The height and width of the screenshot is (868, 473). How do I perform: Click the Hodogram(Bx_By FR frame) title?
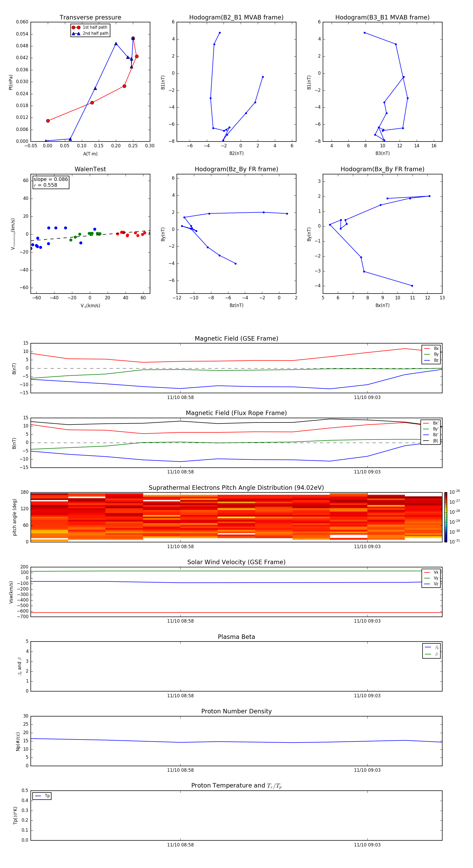pyautogui.click(x=382, y=169)
